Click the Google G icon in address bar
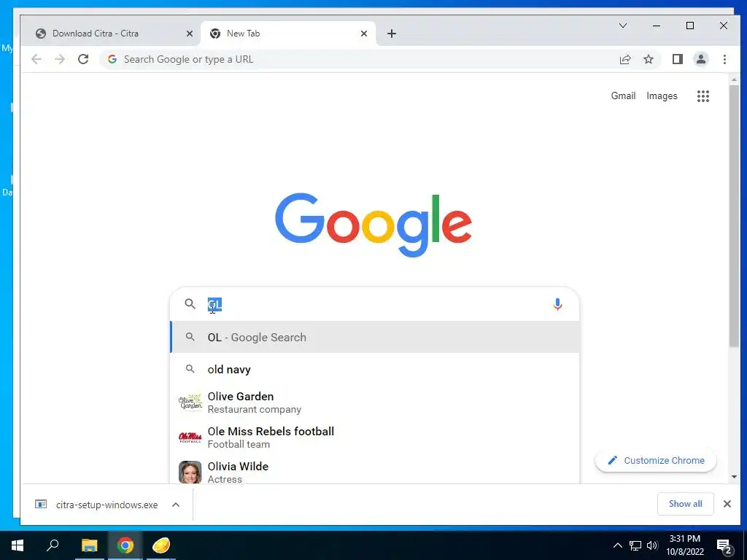 tap(112, 59)
